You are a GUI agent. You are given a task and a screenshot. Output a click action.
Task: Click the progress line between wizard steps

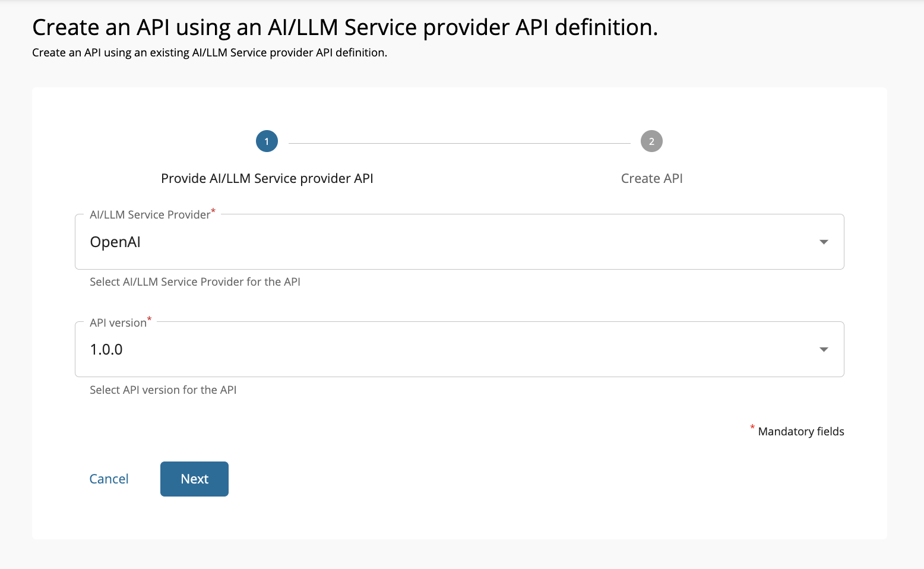[x=459, y=141]
